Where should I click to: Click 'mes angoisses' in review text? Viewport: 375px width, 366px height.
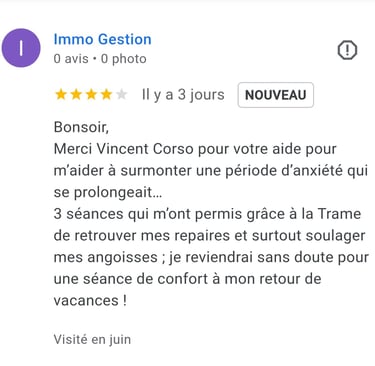pyautogui.click(x=106, y=257)
